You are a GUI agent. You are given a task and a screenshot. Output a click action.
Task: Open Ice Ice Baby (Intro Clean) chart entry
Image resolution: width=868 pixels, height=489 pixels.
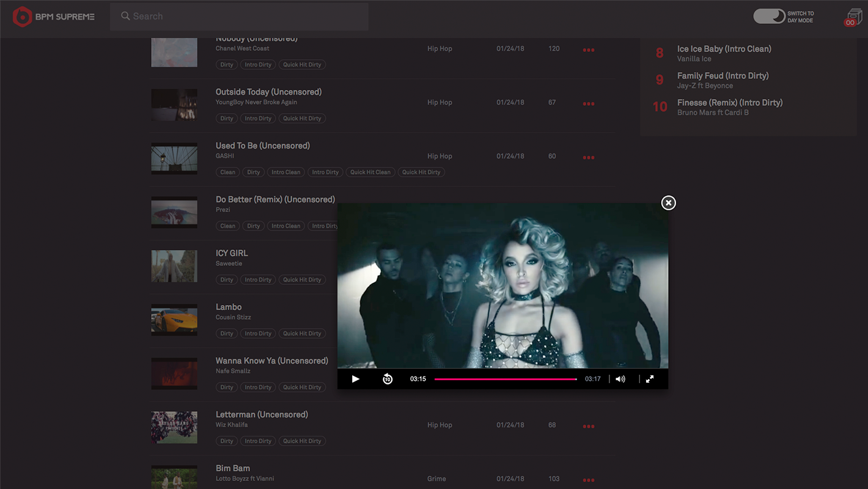724,49
